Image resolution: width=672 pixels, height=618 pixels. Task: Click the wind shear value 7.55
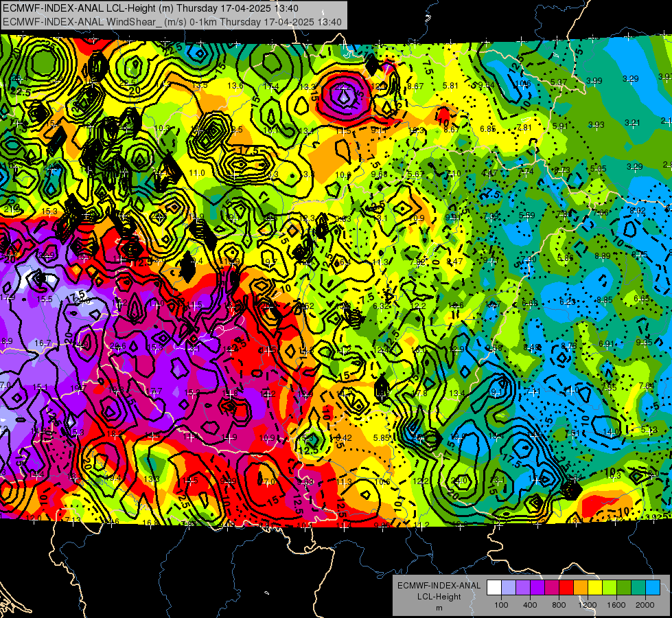click(x=609, y=388)
